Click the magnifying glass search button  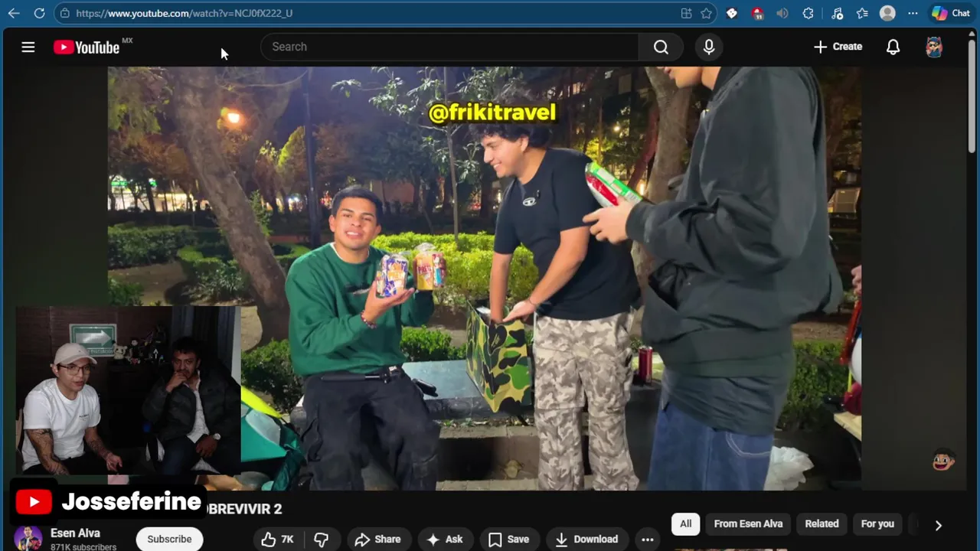pyautogui.click(x=661, y=47)
